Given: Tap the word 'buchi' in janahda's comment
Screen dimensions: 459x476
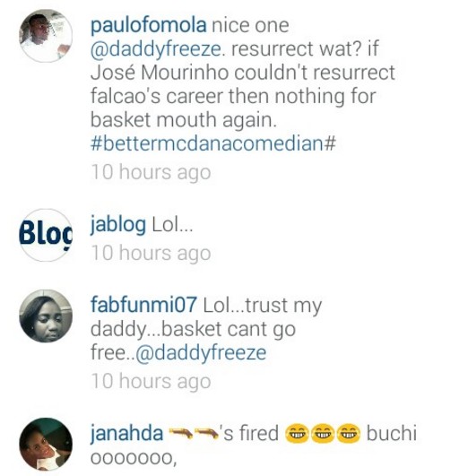Looking at the screenshot, I should tap(392, 433).
